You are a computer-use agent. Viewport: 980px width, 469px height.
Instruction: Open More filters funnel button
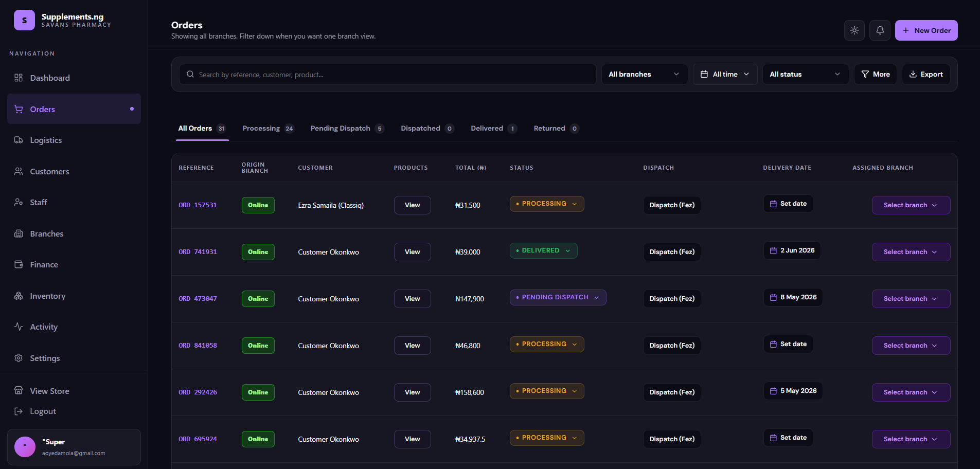pos(876,74)
